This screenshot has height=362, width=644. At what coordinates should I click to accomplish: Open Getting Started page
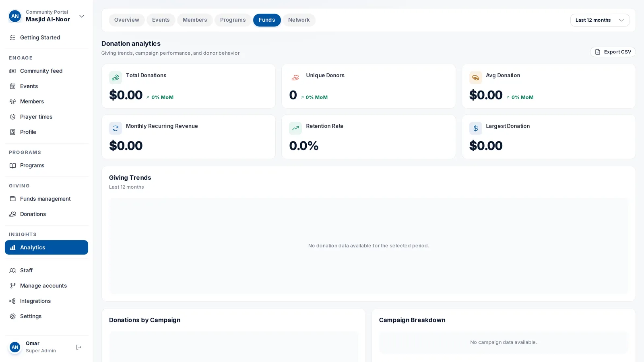[x=46, y=37]
